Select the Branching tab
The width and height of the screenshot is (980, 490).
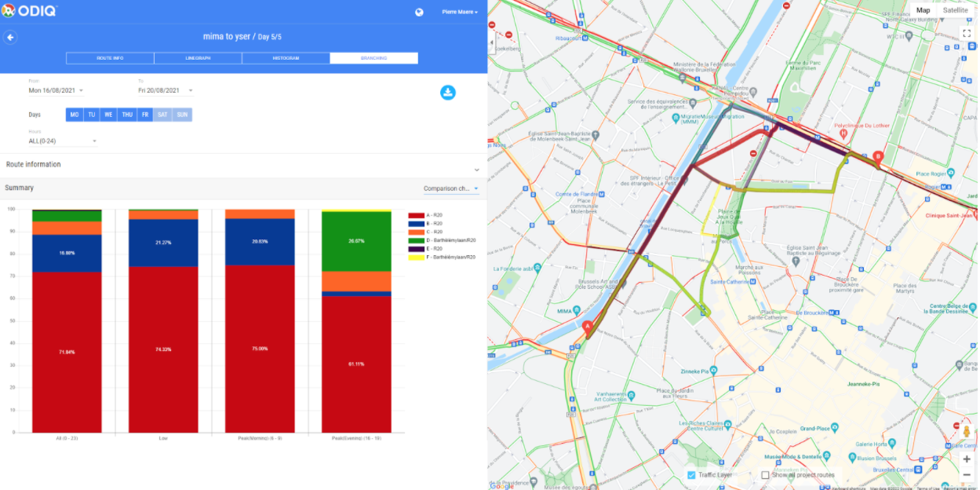click(373, 58)
